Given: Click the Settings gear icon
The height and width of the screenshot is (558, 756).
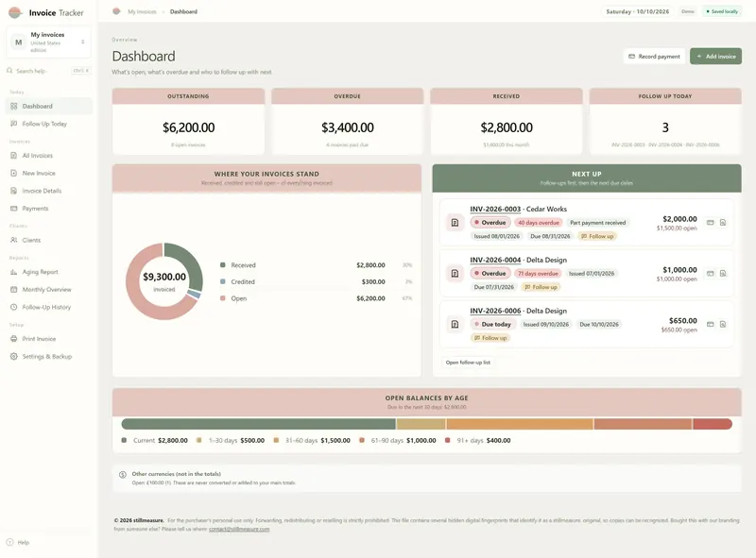Looking at the screenshot, I should (x=13, y=357).
